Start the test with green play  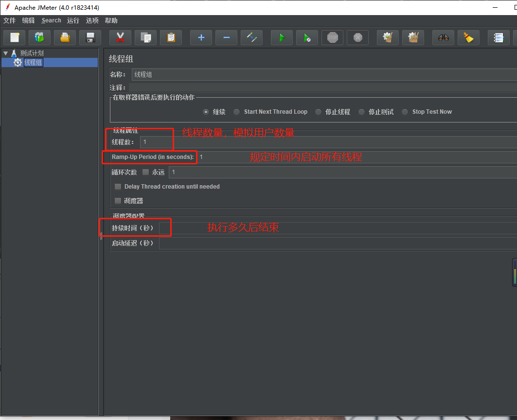tap(282, 37)
